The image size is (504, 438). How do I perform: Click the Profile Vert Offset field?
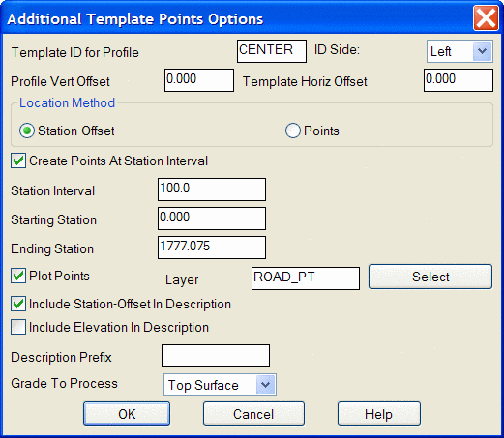(199, 80)
